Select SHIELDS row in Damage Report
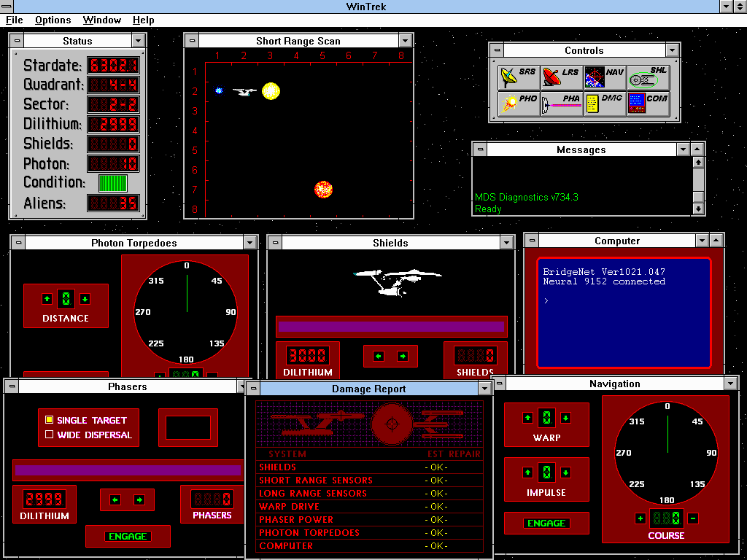Screen dimensions: 747x560 [x=370, y=467]
